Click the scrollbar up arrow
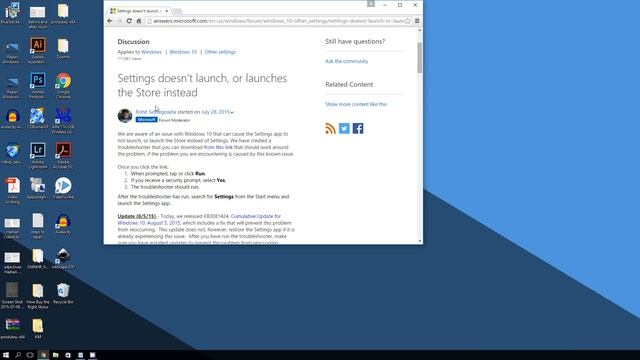The width and height of the screenshot is (640, 360). coord(420,31)
